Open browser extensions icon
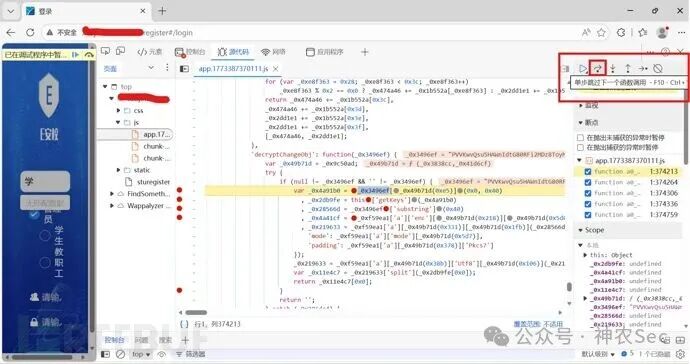The width and height of the screenshot is (690, 364). (621, 32)
